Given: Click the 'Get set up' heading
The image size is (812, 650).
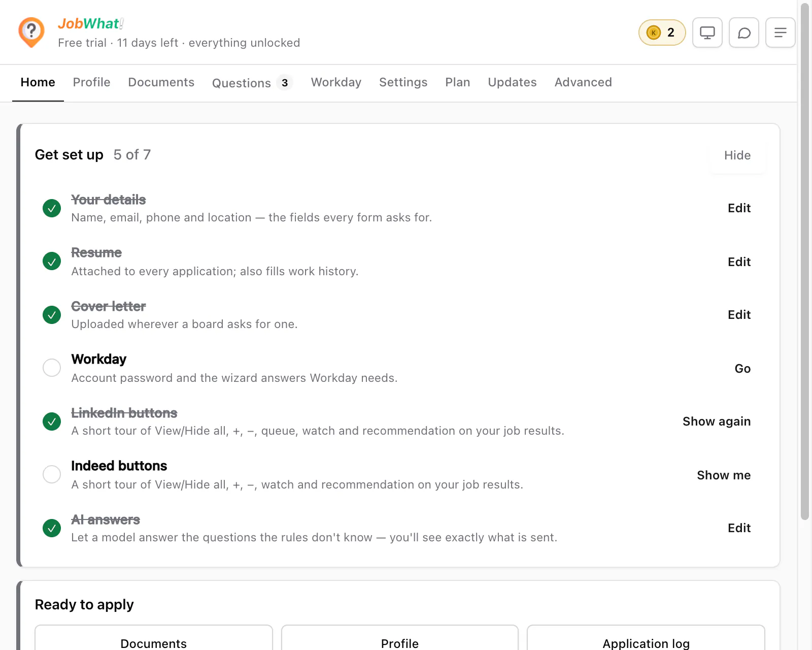Looking at the screenshot, I should [x=69, y=155].
